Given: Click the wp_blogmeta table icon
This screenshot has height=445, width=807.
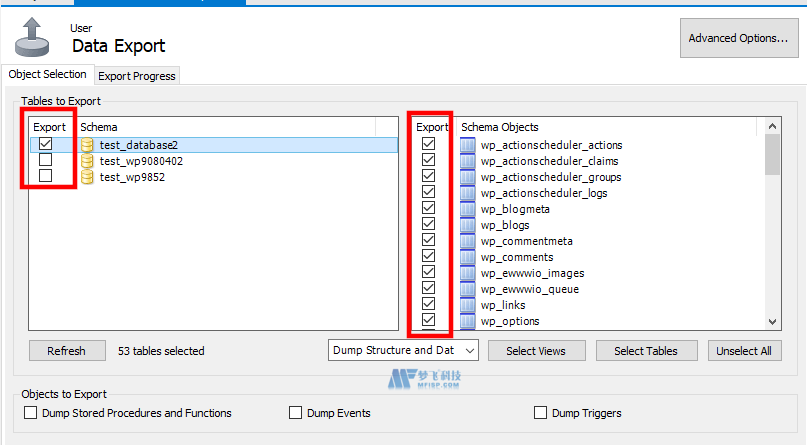Looking at the screenshot, I should (467, 209).
